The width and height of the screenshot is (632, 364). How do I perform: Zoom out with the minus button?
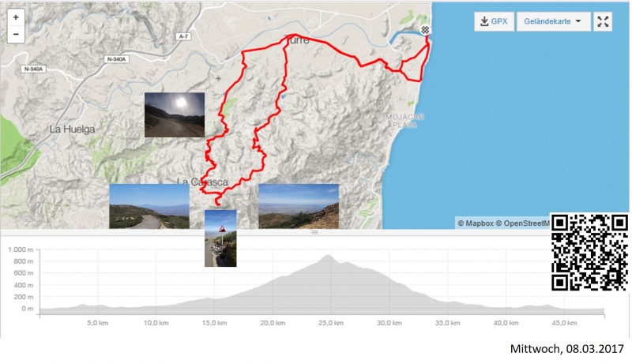[16, 35]
